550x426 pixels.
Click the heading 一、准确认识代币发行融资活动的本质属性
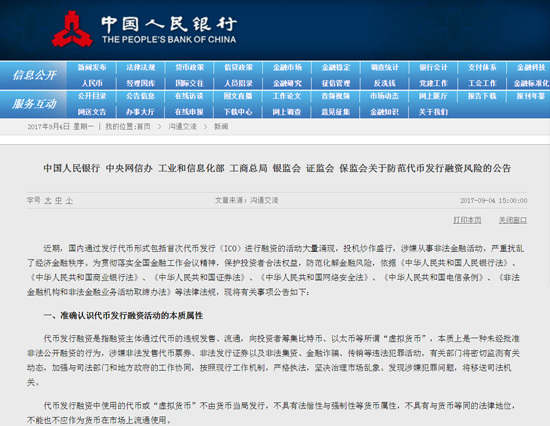123,315
